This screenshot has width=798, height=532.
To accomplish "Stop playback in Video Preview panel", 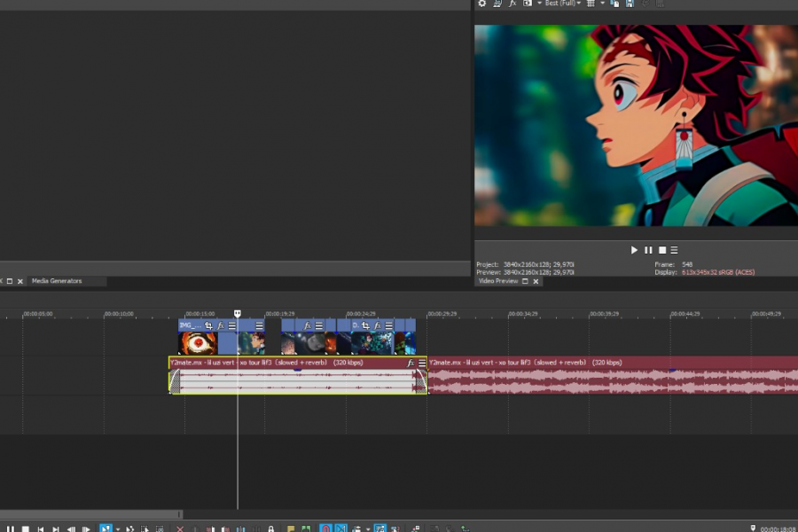I will point(662,250).
